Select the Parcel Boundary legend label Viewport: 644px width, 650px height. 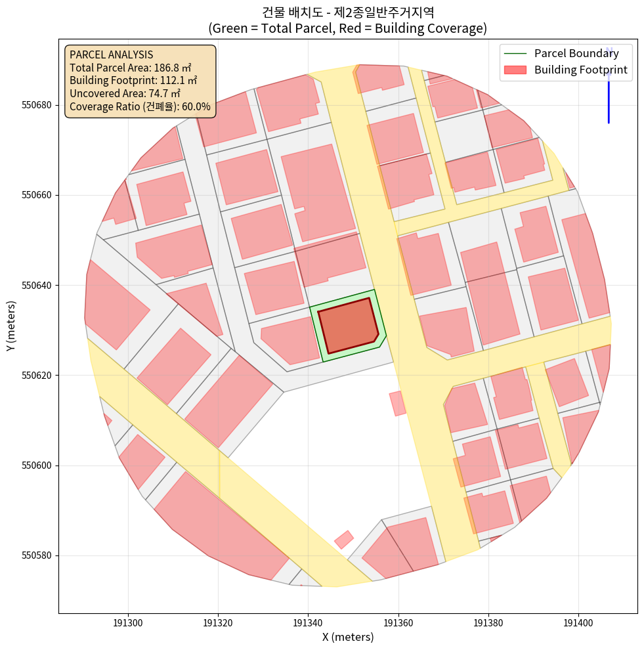tap(576, 53)
